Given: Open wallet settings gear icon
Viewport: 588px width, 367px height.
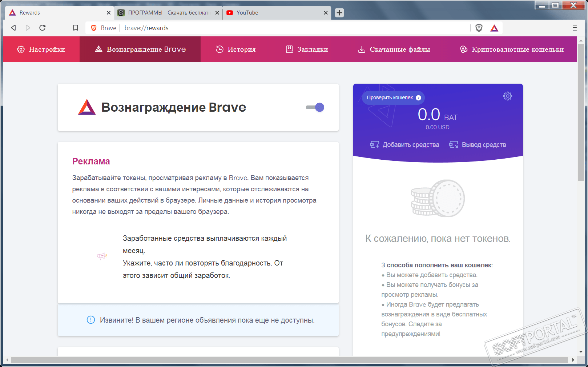Looking at the screenshot, I should coord(508,96).
